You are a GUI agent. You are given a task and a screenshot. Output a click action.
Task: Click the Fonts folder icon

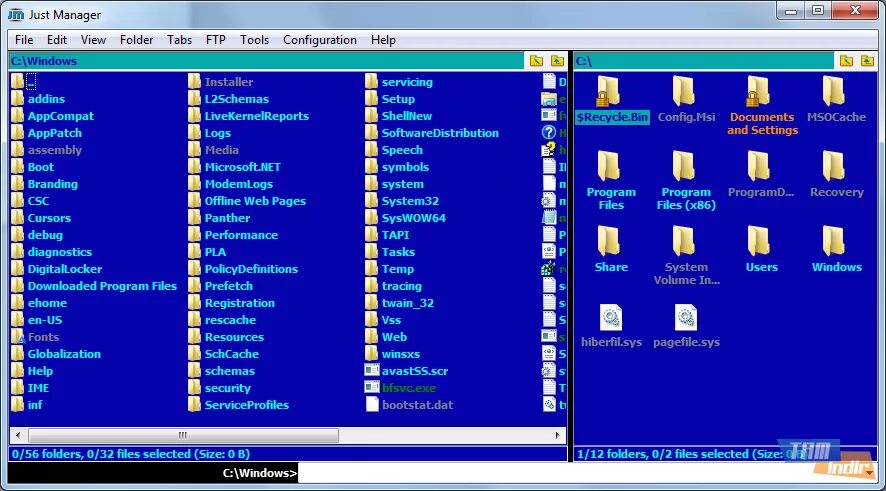(18, 337)
